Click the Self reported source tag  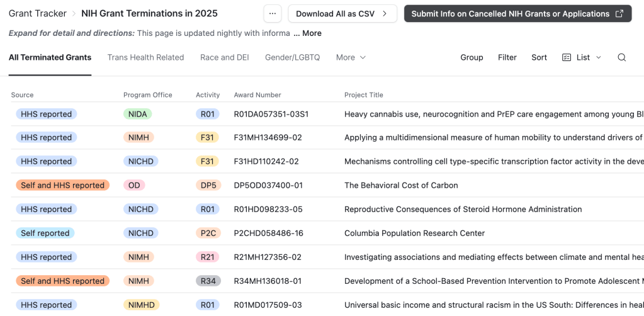pyautogui.click(x=45, y=233)
